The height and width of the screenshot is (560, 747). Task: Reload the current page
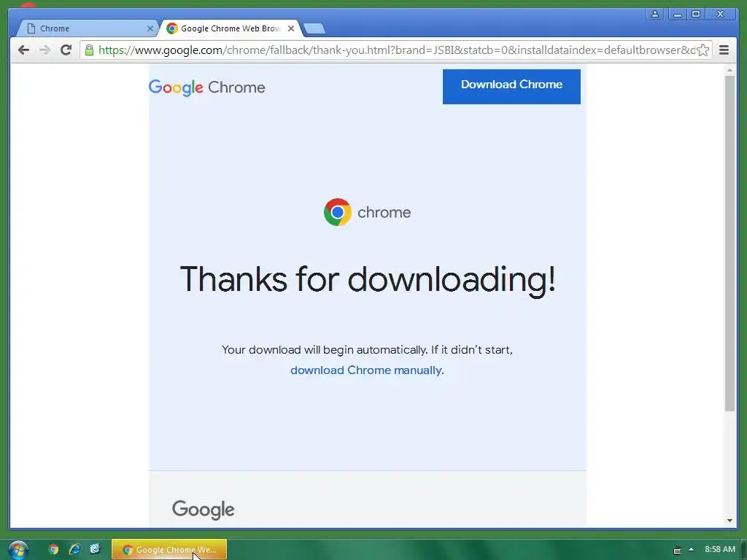pyautogui.click(x=66, y=50)
